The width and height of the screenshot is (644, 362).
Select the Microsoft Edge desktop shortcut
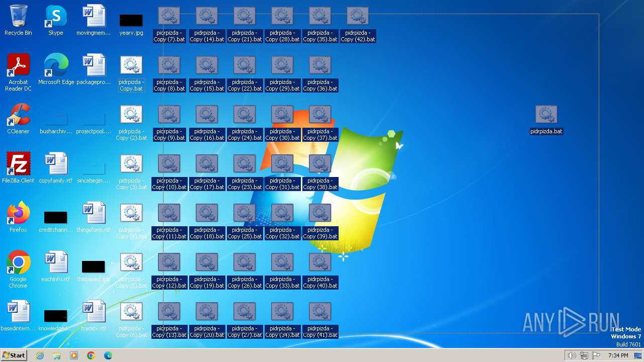[56, 70]
